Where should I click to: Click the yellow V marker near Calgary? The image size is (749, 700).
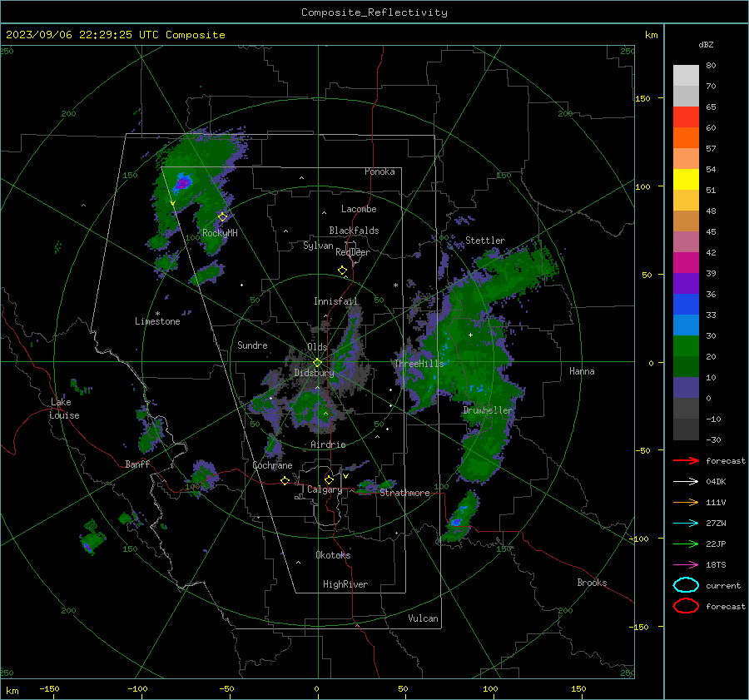[x=346, y=476]
